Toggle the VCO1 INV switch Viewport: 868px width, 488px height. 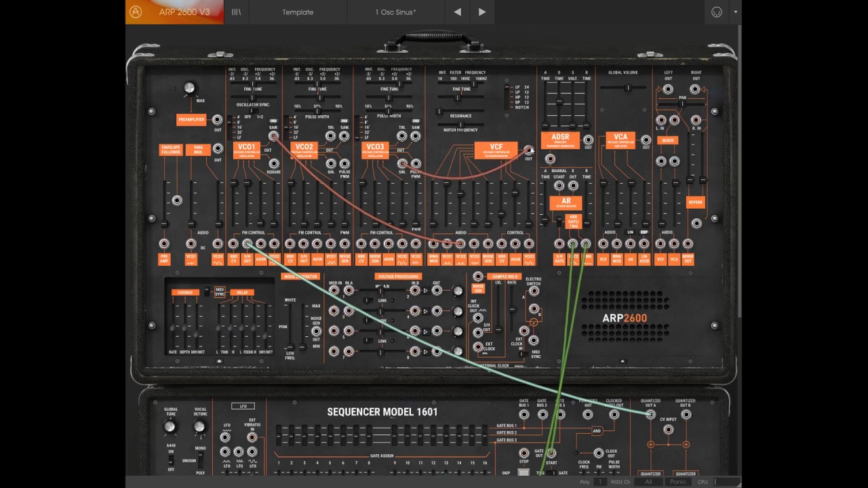[275, 121]
